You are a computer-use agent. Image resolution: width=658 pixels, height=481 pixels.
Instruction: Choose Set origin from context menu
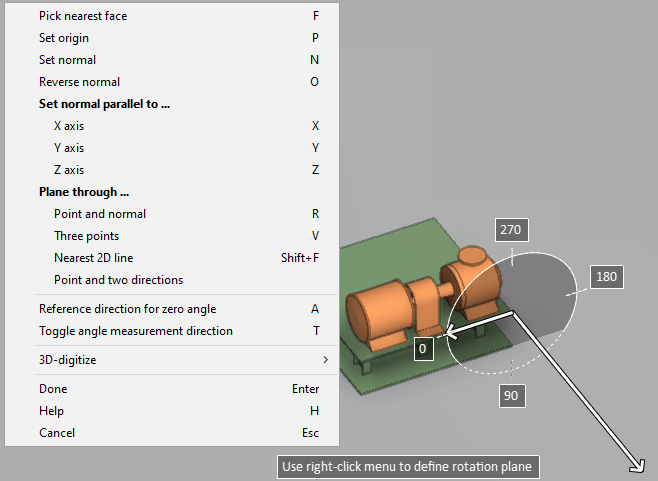[61, 38]
